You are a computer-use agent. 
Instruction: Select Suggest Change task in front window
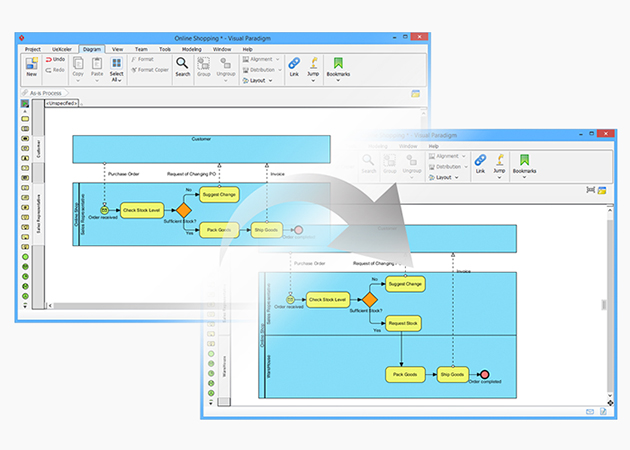405,284
